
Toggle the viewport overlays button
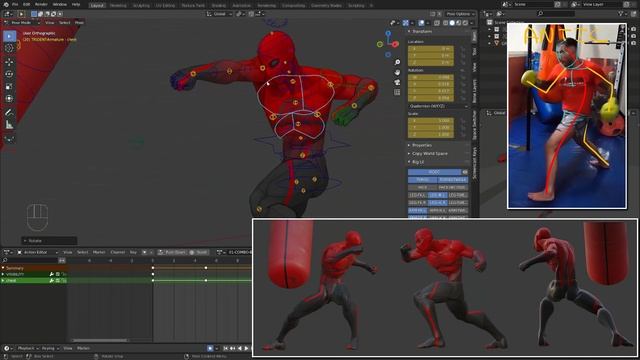click(x=421, y=23)
